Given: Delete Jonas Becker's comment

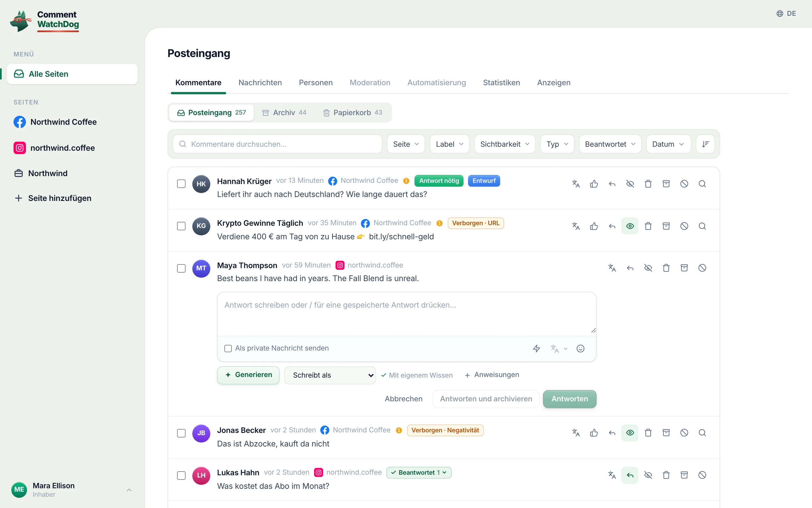Looking at the screenshot, I should coord(648,433).
